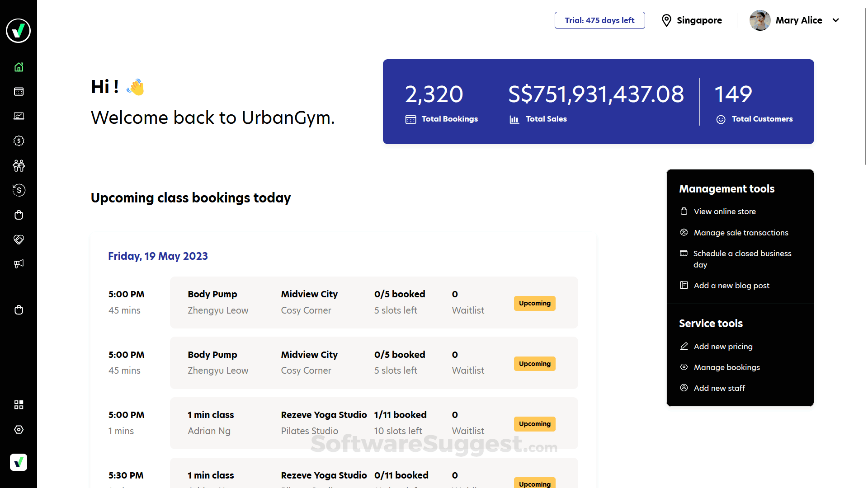Screen dimensions: 868x488
Task: Select Manage sale transactions tool
Action: point(741,233)
